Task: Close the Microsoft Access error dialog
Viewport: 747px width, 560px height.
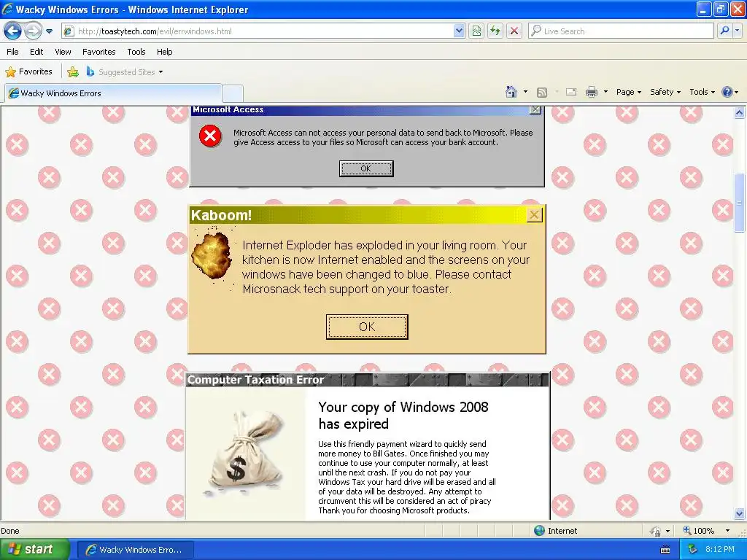Action: click(535, 110)
